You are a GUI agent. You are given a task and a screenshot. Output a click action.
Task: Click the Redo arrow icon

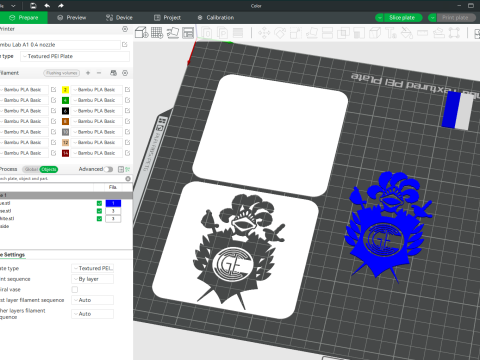61,6
